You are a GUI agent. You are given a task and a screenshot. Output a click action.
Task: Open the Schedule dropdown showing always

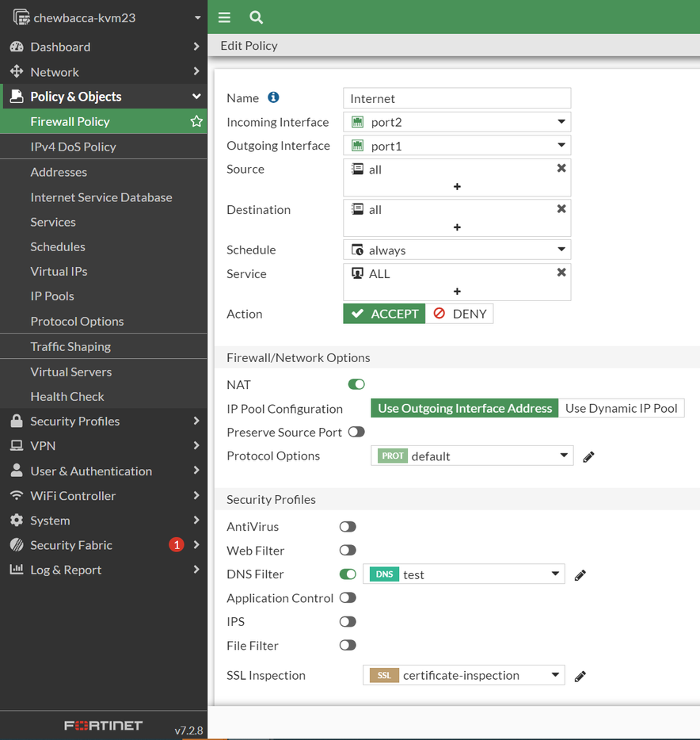coord(457,250)
